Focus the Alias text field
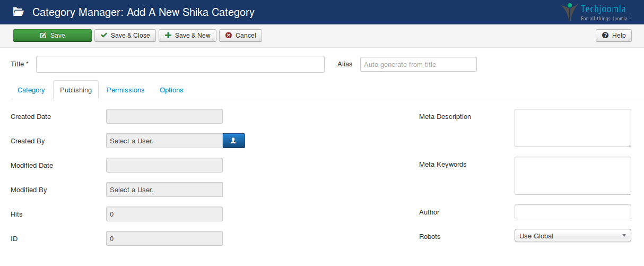This screenshot has width=644, height=266. coord(418,64)
